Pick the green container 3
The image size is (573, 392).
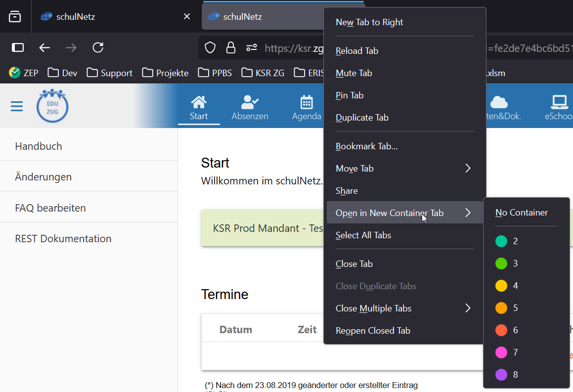(527, 263)
